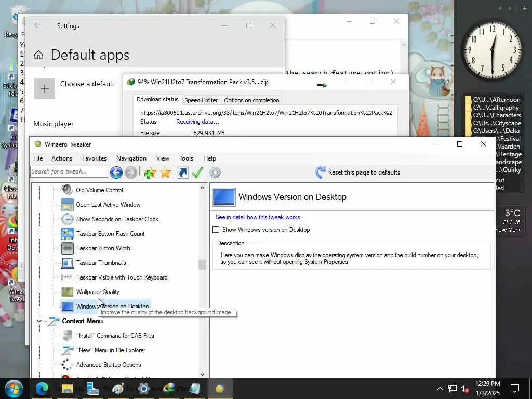Select Taskbar Button Width tweak
The height and width of the screenshot is (399, 532).
point(103,248)
